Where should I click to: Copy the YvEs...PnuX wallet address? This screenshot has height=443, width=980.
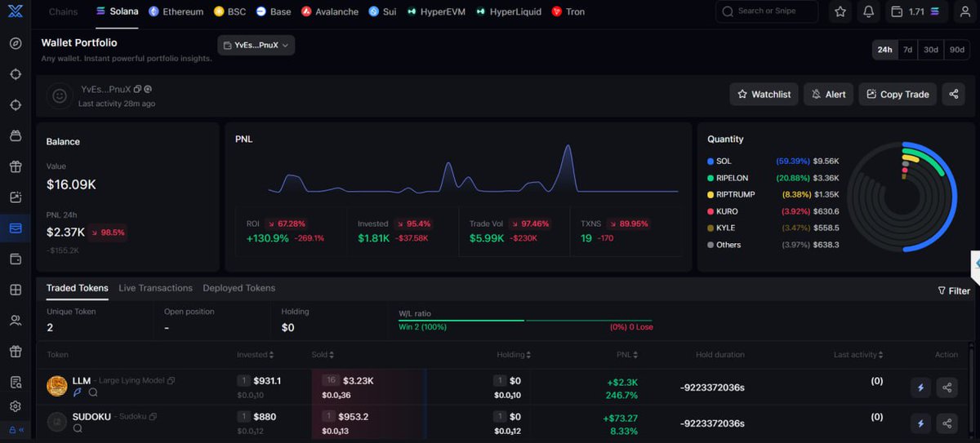point(137,89)
